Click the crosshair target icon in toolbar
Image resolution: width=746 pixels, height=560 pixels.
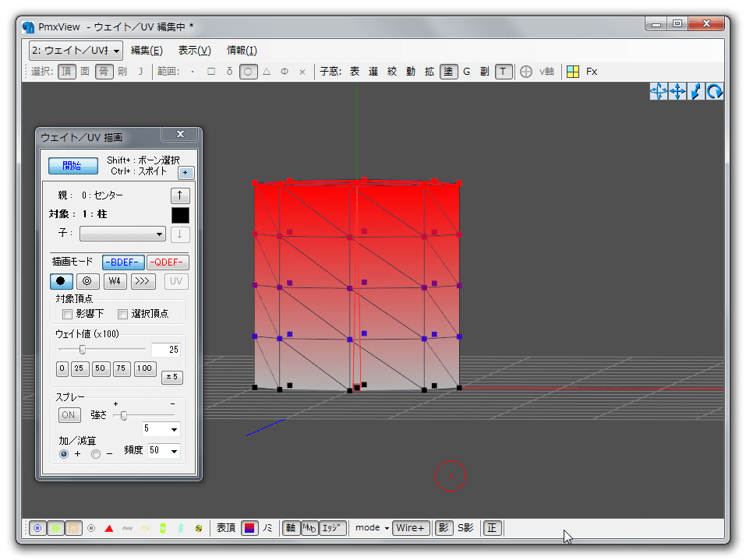click(525, 72)
